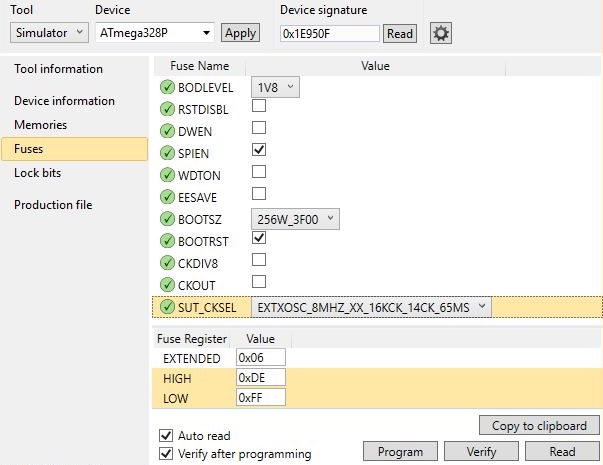This screenshot has height=465, width=603.
Task: Click the HIGH fuse register value field
Action: click(260, 377)
